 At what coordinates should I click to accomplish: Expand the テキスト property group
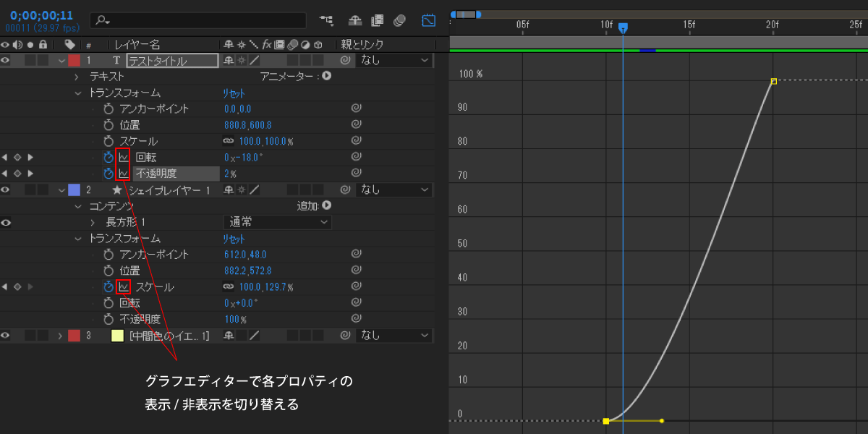pyautogui.click(x=77, y=76)
